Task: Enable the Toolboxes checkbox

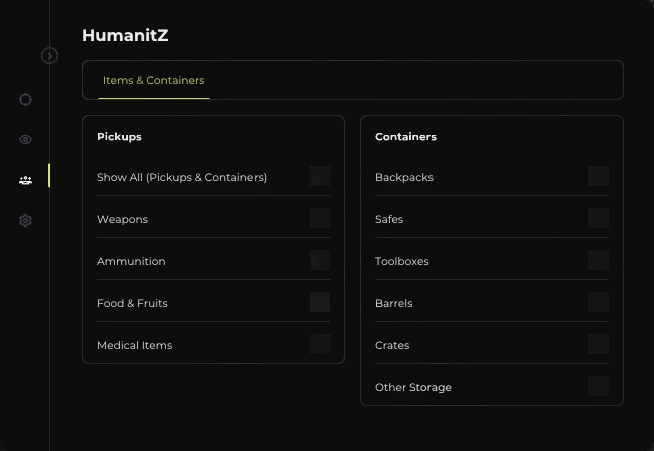Action: pyautogui.click(x=598, y=260)
